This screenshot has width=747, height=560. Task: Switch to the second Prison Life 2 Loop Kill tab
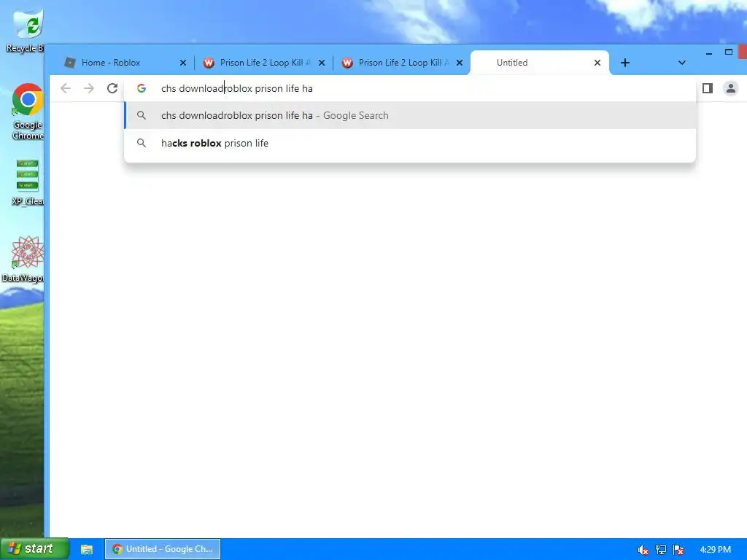point(403,63)
